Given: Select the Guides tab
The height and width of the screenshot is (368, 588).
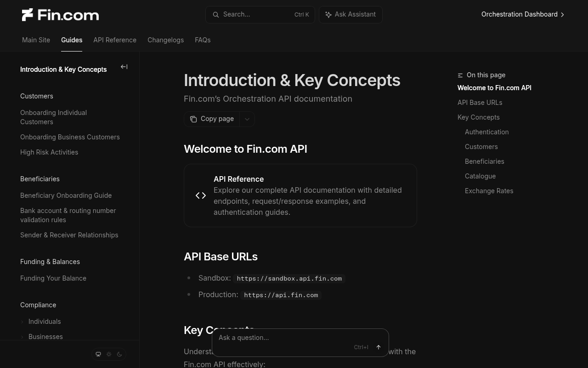Looking at the screenshot, I should (72, 40).
